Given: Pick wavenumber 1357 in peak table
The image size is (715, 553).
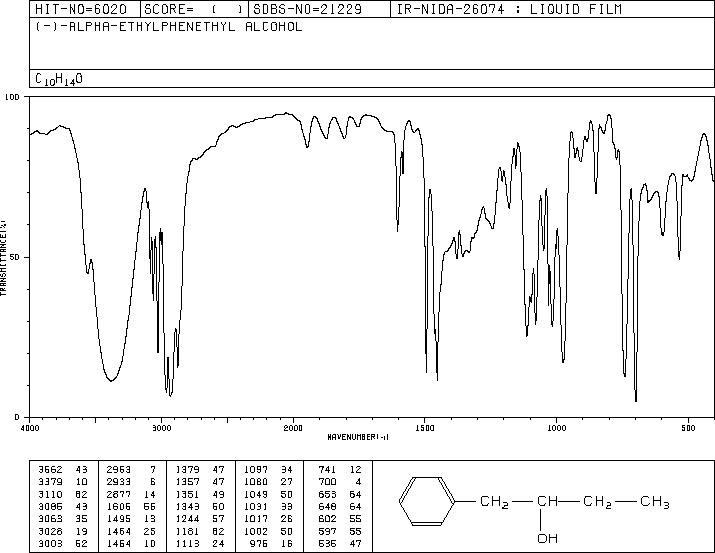Looking at the screenshot, I should [x=187, y=482].
